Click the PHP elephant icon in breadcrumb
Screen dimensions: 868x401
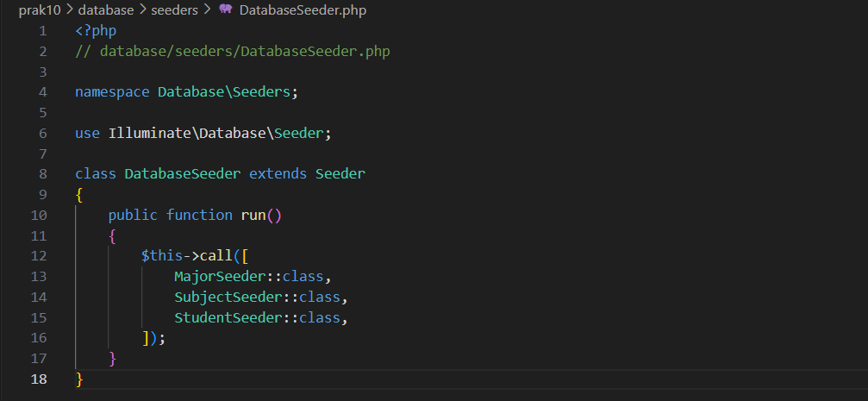tap(225, 10)
